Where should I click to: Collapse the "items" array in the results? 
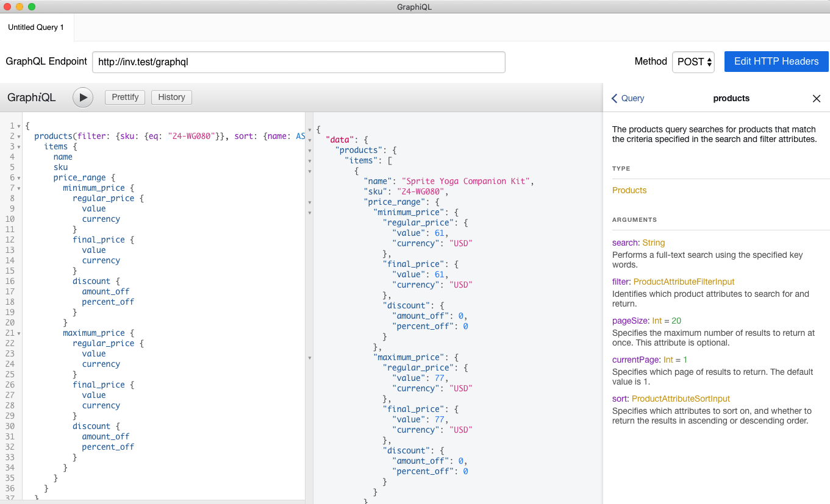pyautogui.click(x=310, y=160)
